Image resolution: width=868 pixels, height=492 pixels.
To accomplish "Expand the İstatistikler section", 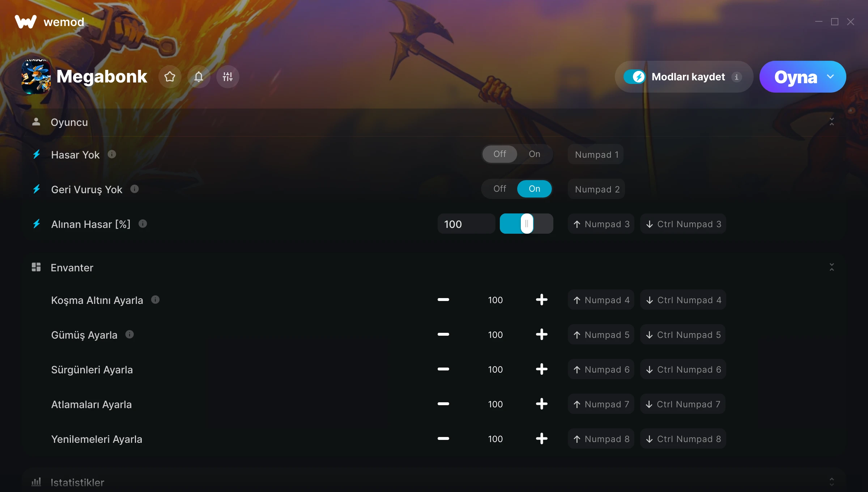I will tap(831, 482).
